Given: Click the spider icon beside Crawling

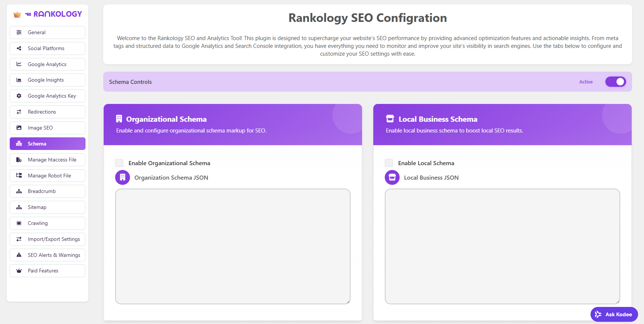Looking at the screenshot, I should point(19,223).
